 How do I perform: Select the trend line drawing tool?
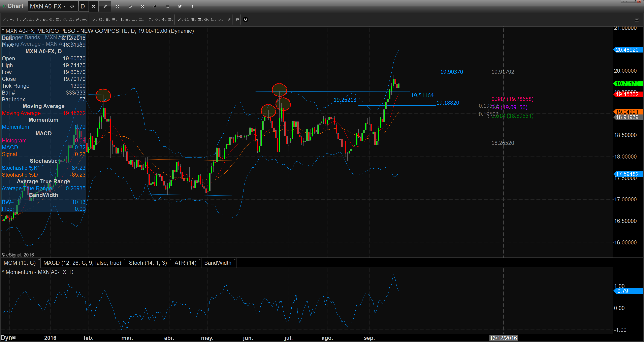tap(4, 20)
